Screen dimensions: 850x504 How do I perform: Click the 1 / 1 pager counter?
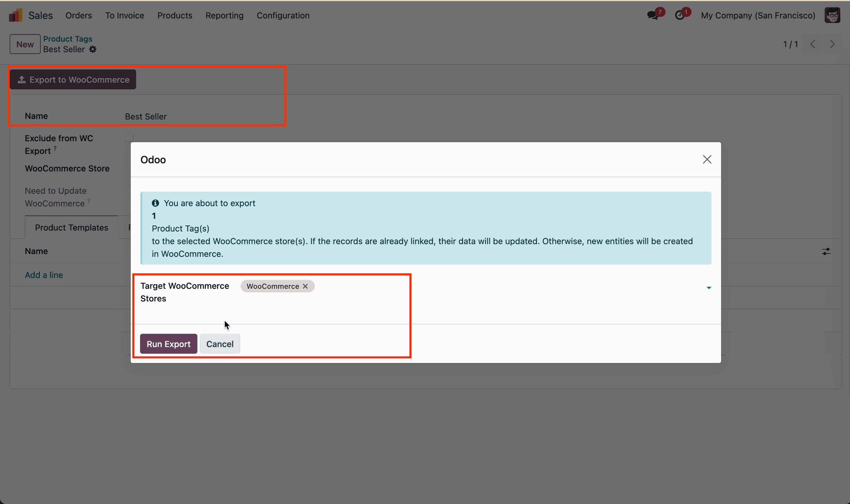pyautogui.click(x=791, y=44)
